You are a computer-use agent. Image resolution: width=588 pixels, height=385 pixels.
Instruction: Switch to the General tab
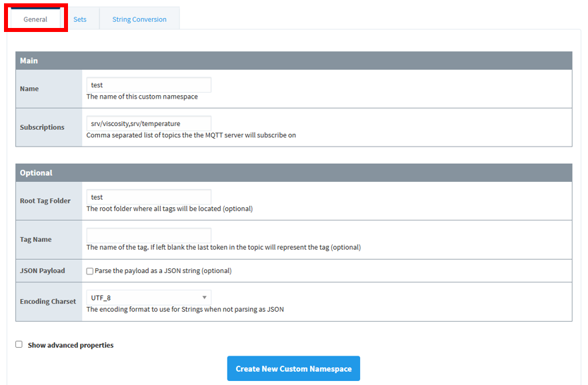click(x=35, y=19)
